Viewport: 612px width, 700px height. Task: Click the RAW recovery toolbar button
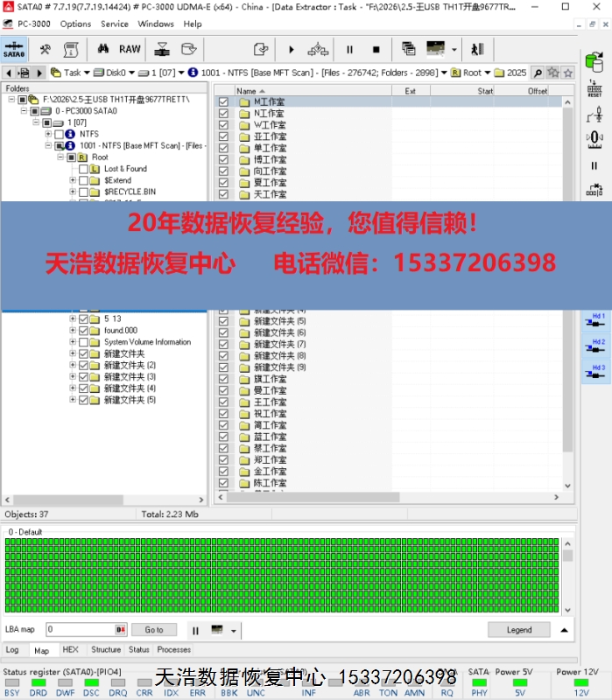coord(130,49)
